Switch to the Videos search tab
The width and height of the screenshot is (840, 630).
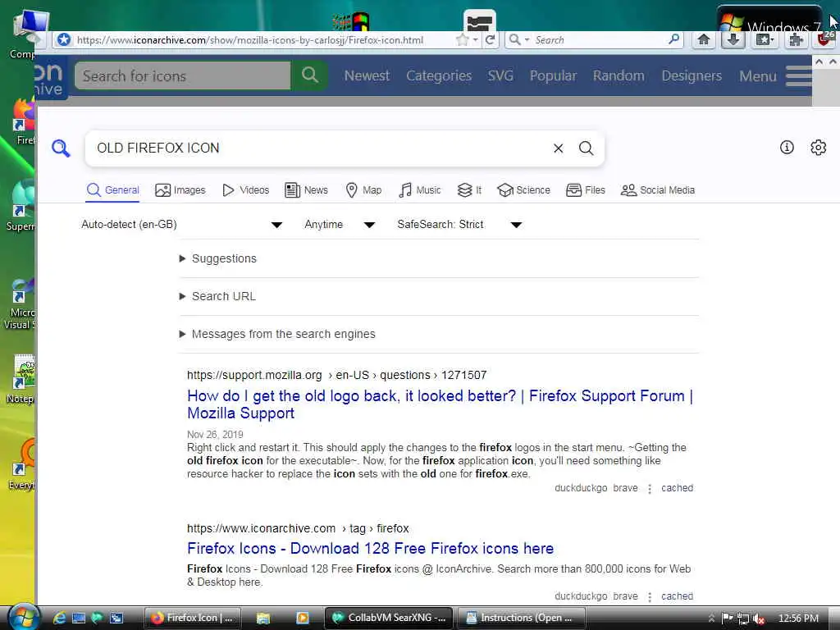tap(245, 190)
